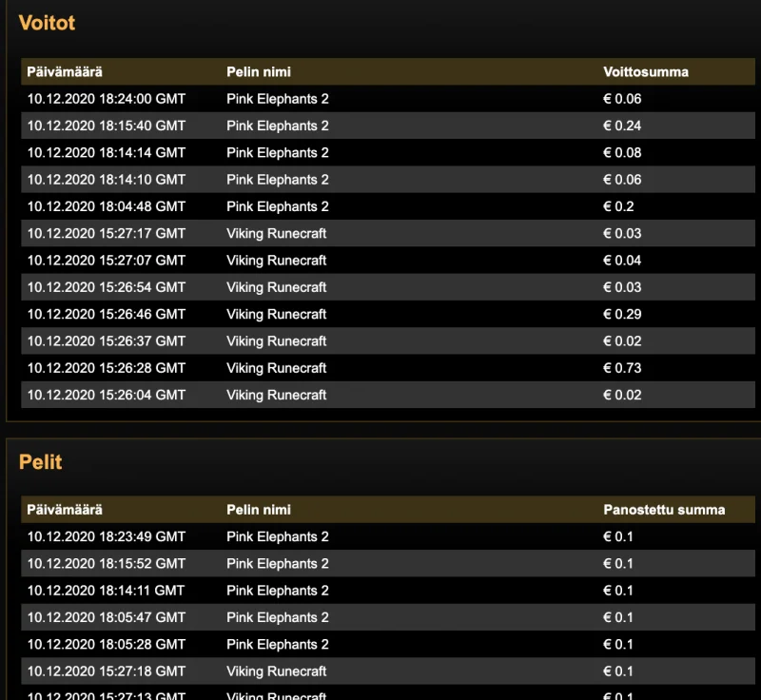Image resolution: width=761 pixels, height=700 pixels.
Task: Click win amount € 0.04
Action: 622,261
